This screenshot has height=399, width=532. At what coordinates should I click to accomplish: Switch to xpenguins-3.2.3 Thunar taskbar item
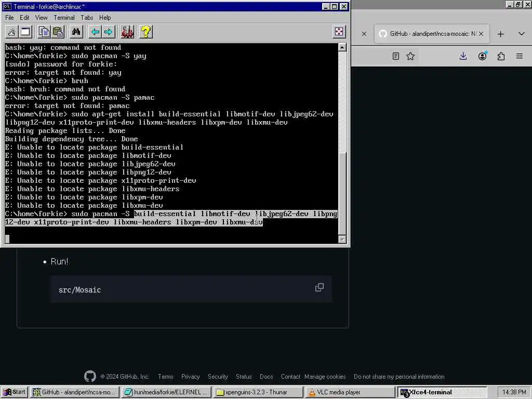(x=258, y=392)
